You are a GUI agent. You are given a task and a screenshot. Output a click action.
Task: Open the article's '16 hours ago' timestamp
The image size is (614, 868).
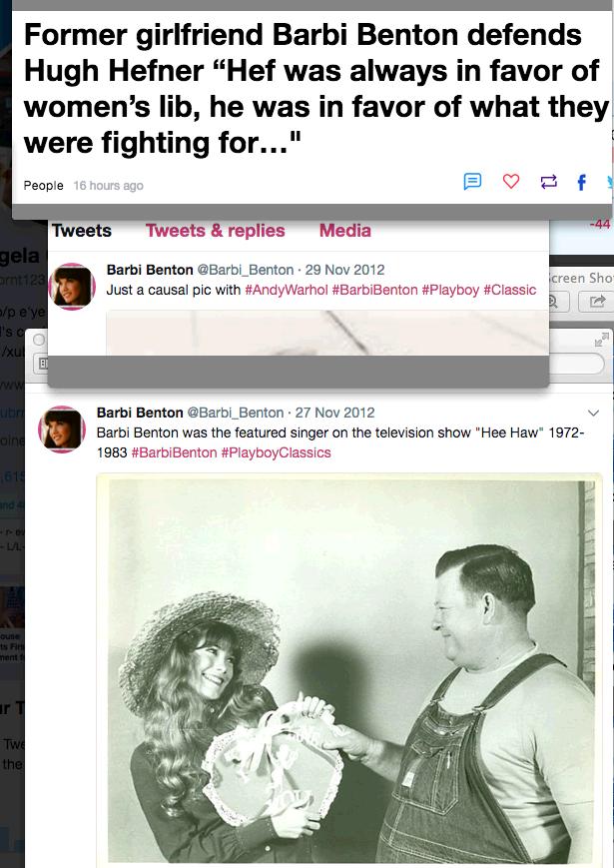109,186
